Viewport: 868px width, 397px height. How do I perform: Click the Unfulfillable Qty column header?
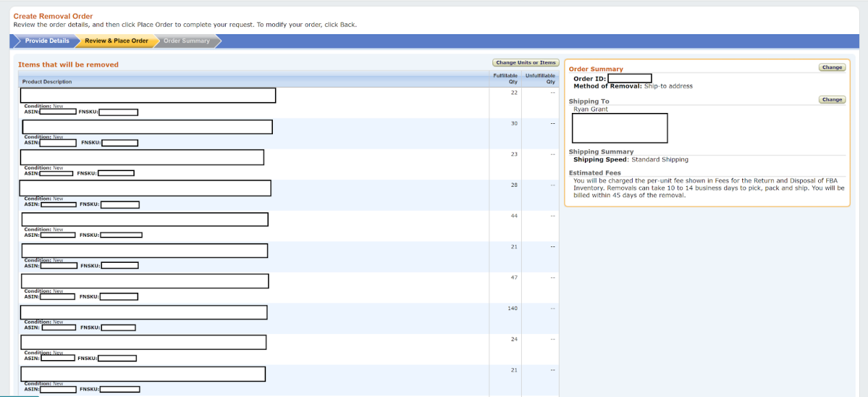[540, 79]
